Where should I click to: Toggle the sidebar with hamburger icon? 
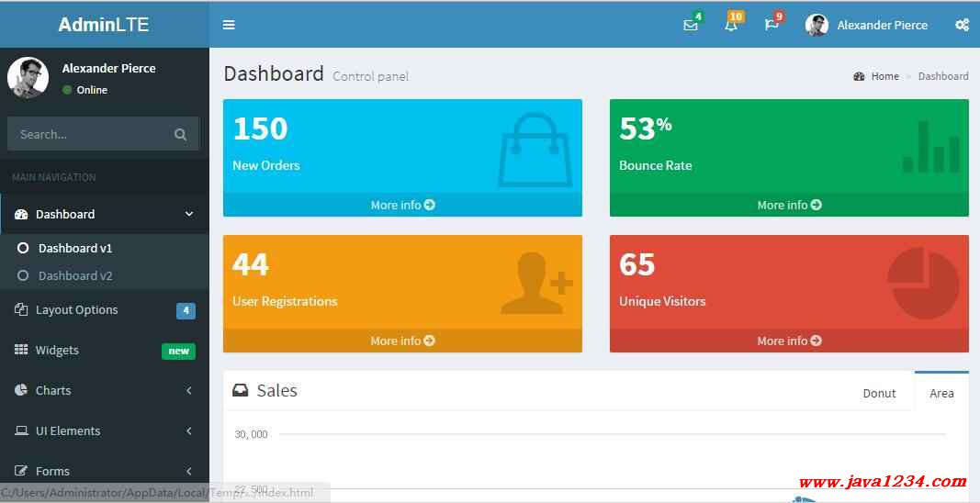(229, 25)
